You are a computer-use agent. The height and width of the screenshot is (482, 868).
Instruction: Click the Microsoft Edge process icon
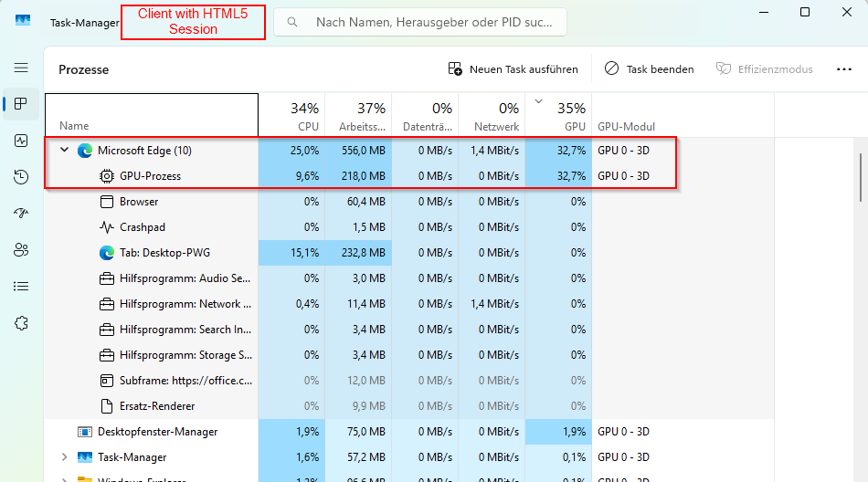point(85,151)
